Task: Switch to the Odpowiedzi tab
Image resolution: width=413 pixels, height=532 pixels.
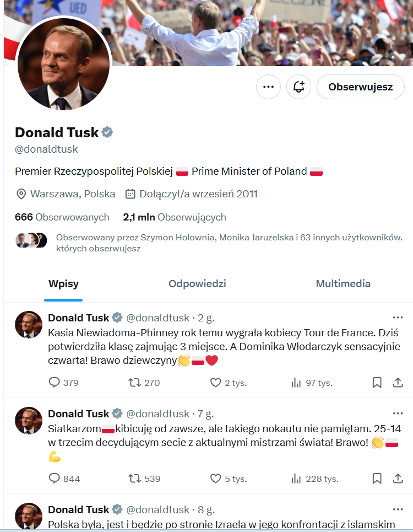Action: (x=197, y=284)
